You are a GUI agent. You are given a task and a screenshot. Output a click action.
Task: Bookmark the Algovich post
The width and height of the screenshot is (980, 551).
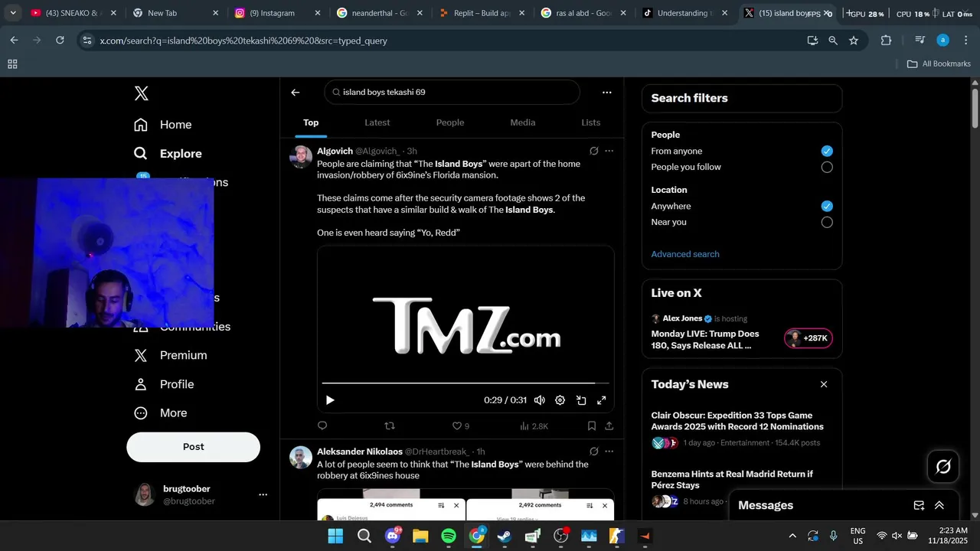pos(592,426)
